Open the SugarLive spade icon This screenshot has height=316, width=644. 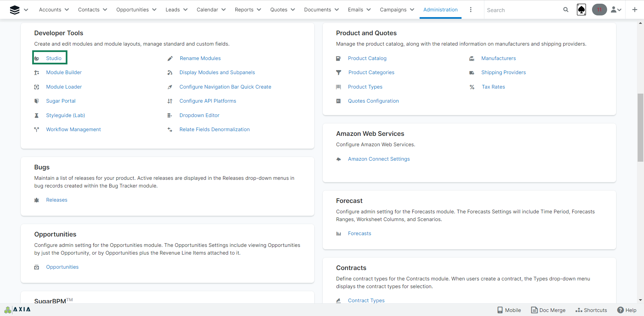pyautogui.click(x=581, y=10)
